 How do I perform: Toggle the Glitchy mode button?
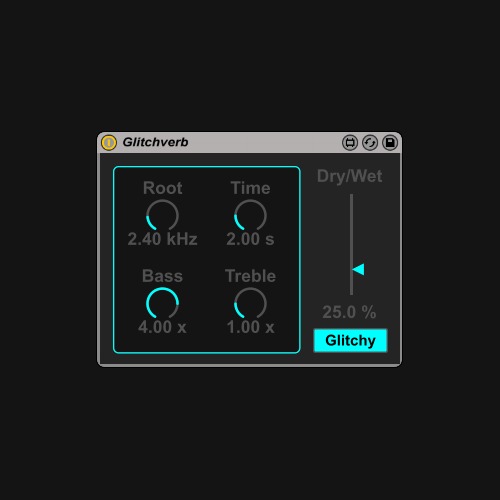click(x=351, y=340)
